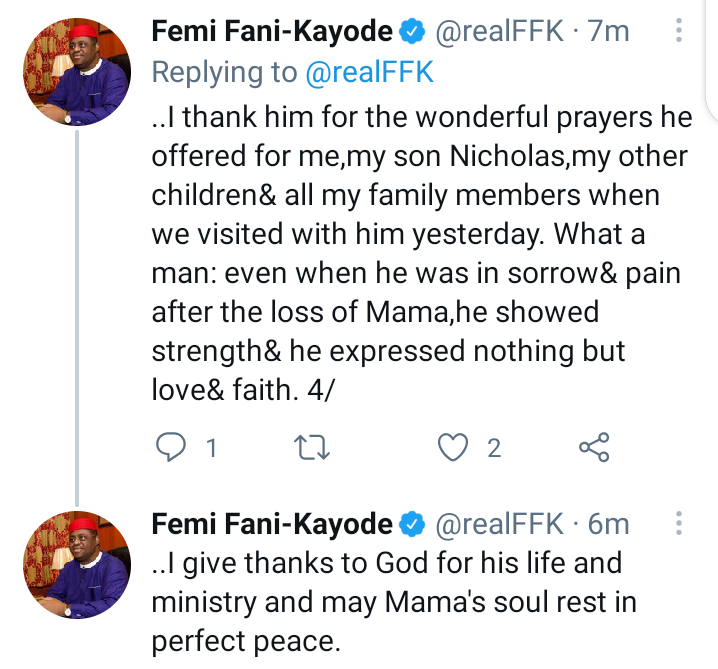The image size is (718, 669).
Task: Open the 6m timestamp
Action: point(608,524)
